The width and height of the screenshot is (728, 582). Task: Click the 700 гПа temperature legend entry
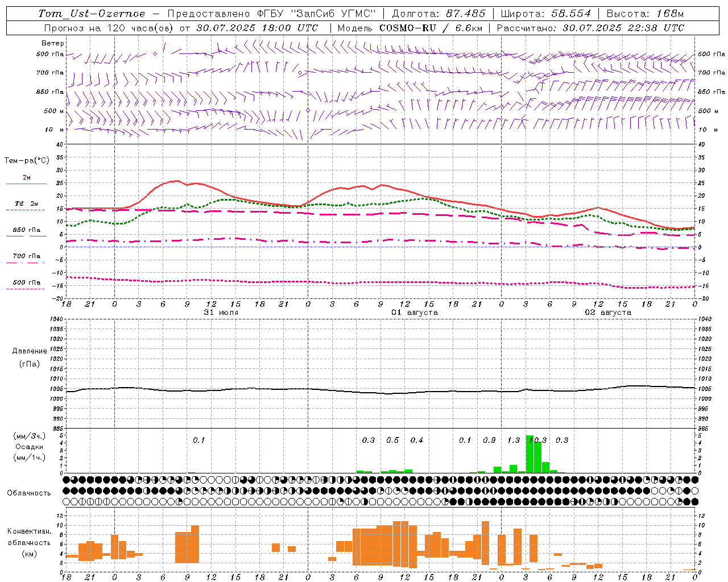coord(27,256)
